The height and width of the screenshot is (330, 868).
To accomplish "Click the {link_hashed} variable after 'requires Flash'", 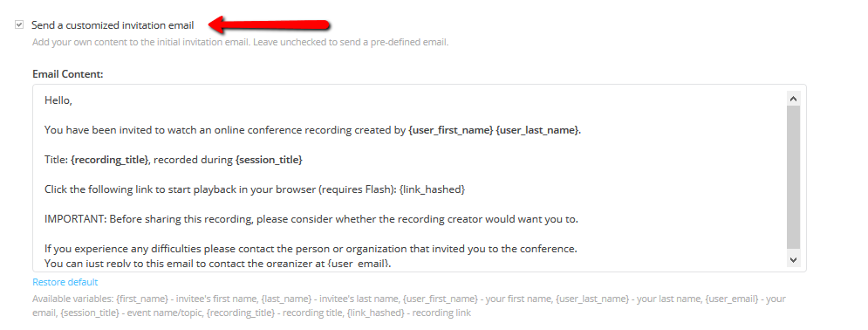I will coord(432,189).
